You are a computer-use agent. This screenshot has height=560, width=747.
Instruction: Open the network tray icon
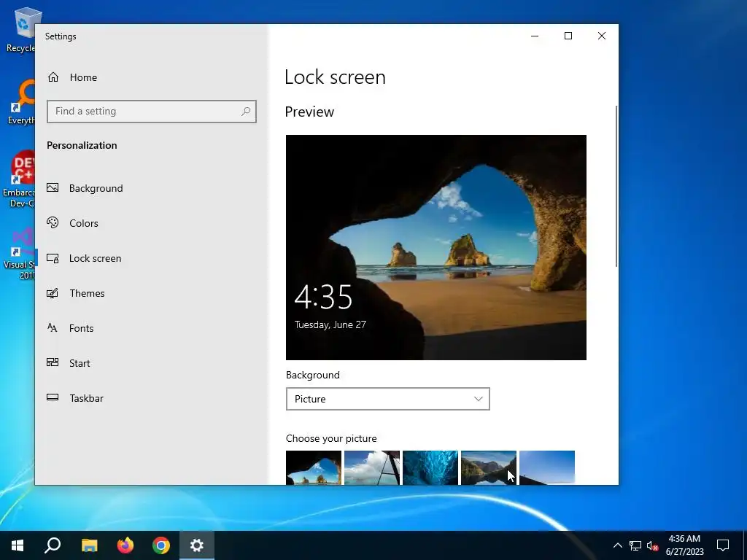pos(635,545)
